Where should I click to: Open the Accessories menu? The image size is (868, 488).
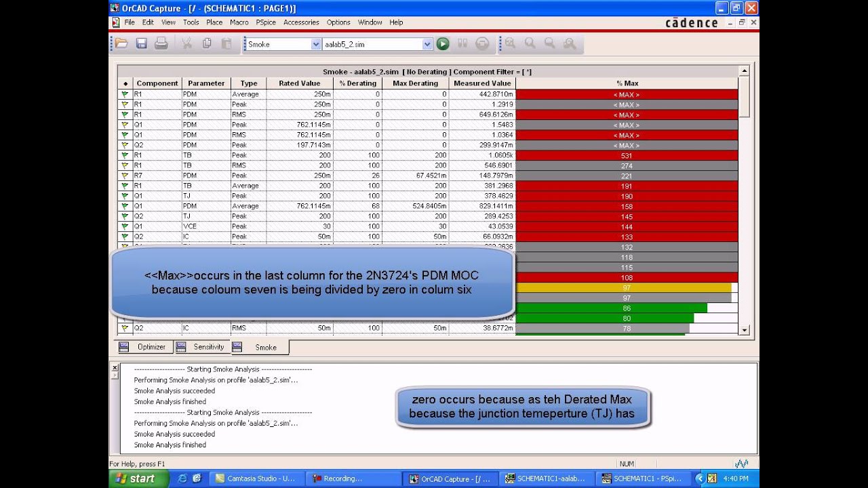click(x=301, y=22)
